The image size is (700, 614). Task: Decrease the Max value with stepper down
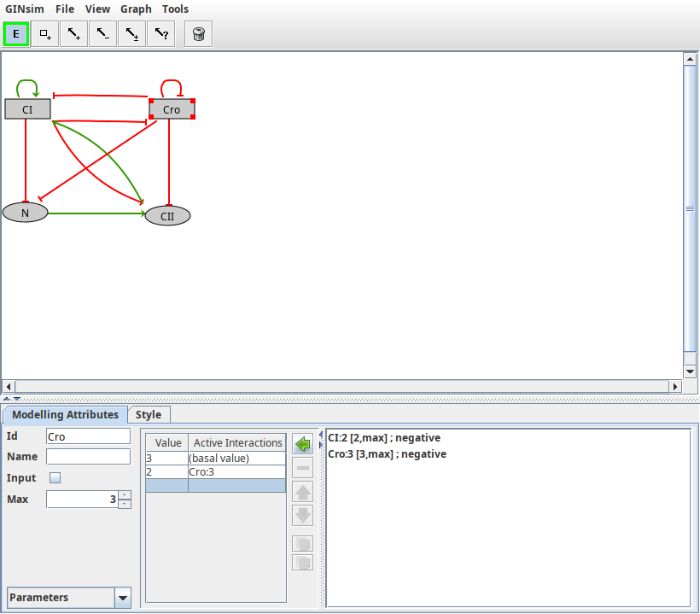coord(125,504)
